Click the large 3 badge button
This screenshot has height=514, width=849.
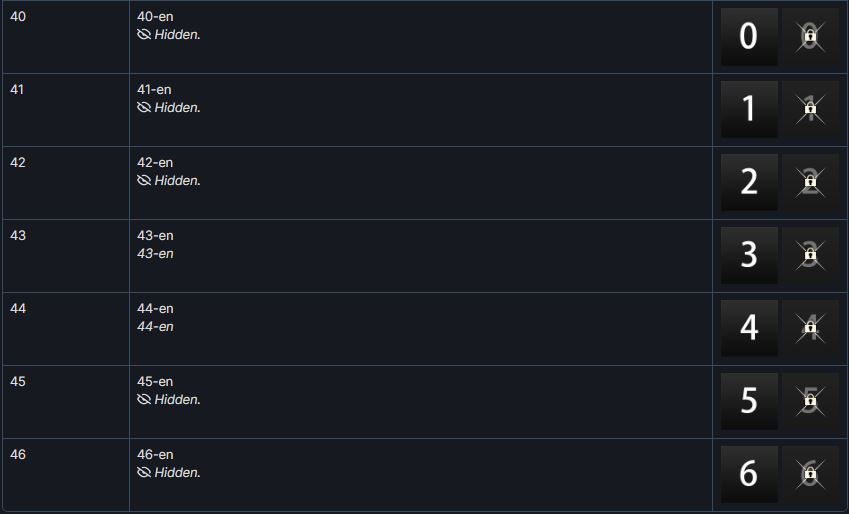point(749,256)
